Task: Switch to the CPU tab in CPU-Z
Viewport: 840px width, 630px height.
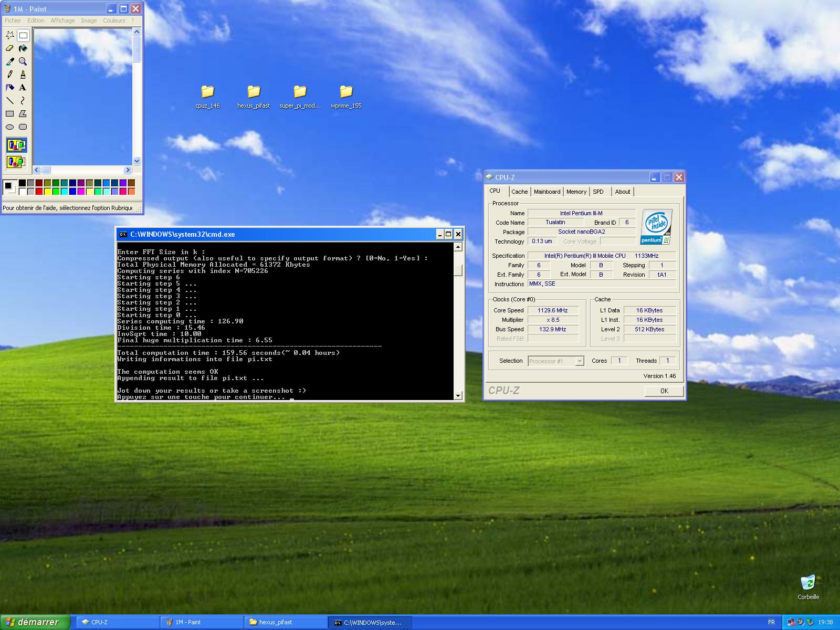Action: (x=495, y=191)
